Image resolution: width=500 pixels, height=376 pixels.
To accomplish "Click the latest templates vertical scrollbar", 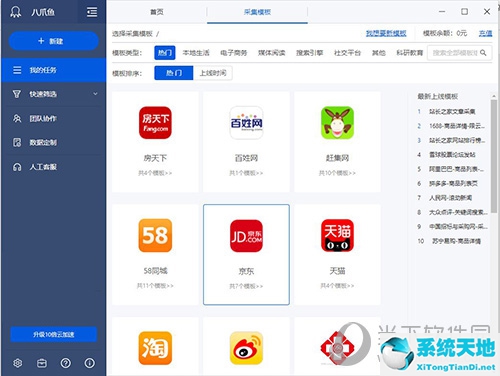I will coord(494,156).
